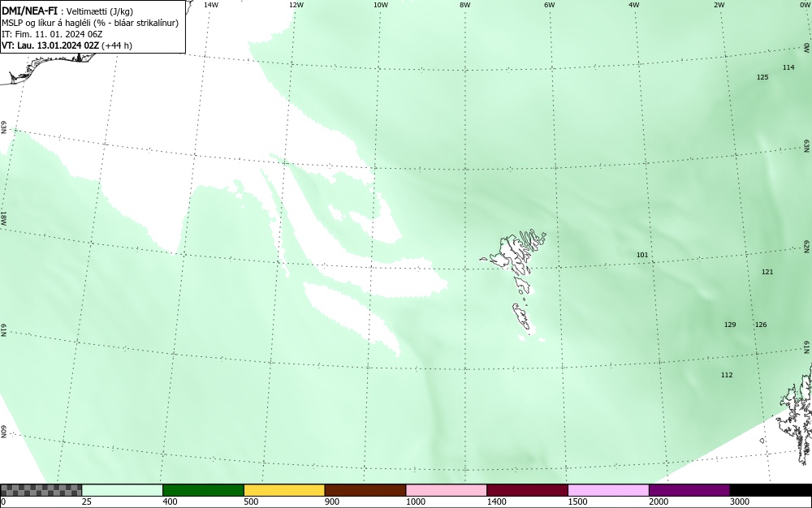Click the map value '125'

762,77
